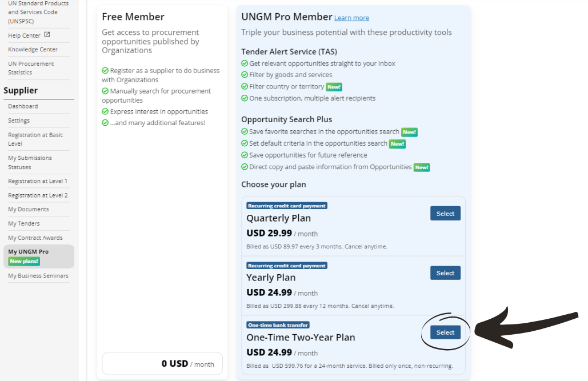Click the "Recurring credit card payment" badge on Quarterly Plan
The image size is (588, 381).
coord(286,206)
